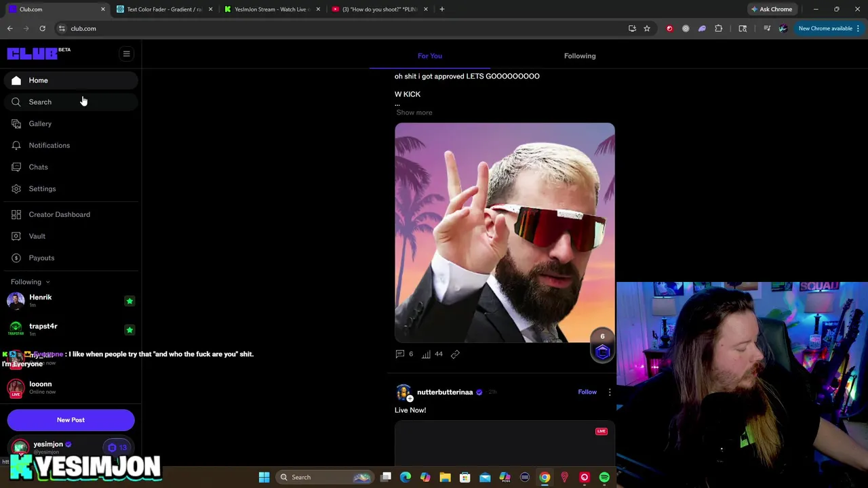Click the LIVE badge on nutterbutterinaa's stream
This screenshot has height=488, width=868.
601,431
